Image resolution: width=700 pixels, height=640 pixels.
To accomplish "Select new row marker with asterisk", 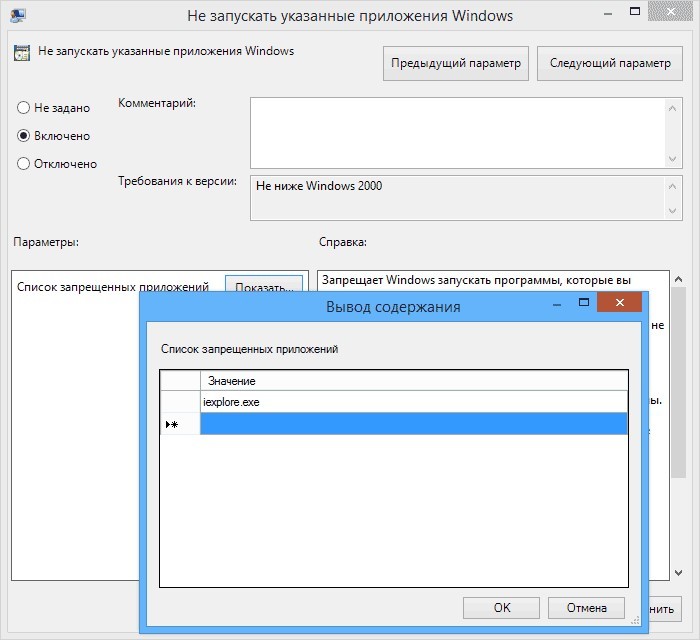I will tap(180, 424).
